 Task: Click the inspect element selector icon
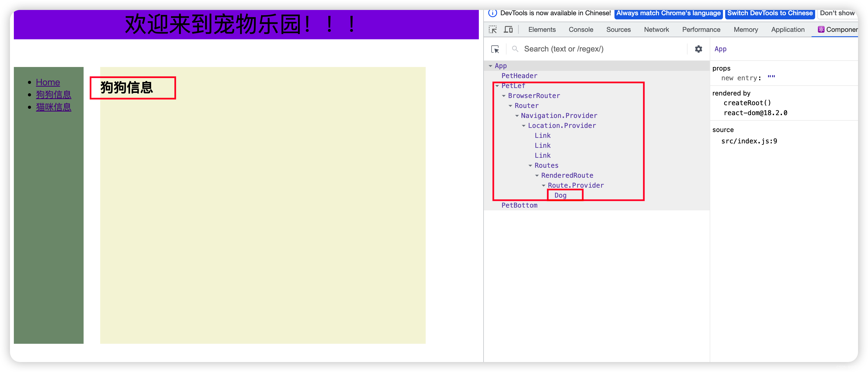493,30
